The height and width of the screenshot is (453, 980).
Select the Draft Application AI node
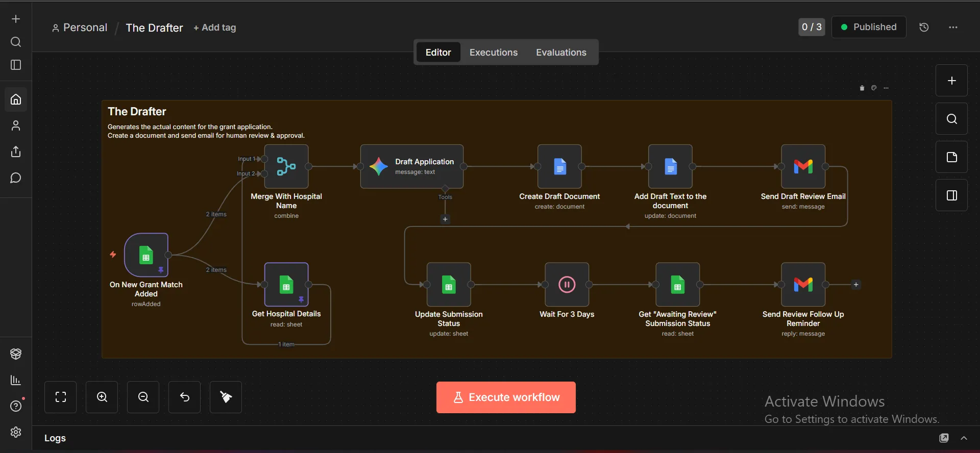pos(412,166)
